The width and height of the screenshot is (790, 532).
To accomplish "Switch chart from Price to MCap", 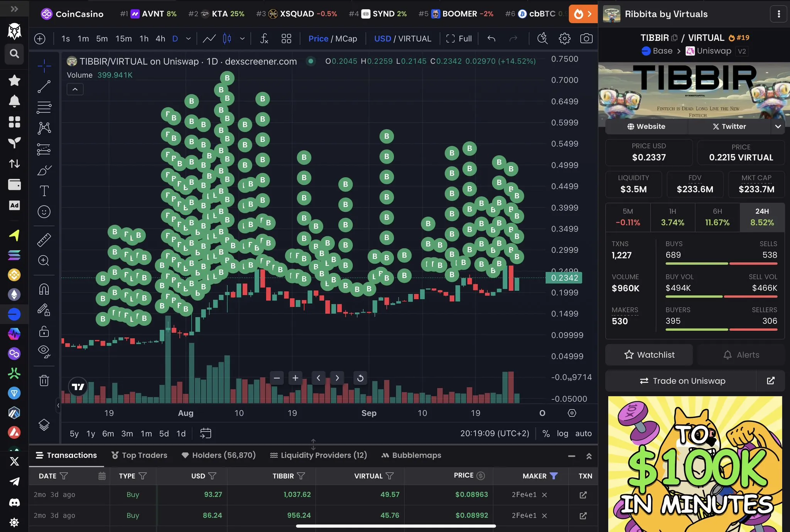I will (346, 39).
